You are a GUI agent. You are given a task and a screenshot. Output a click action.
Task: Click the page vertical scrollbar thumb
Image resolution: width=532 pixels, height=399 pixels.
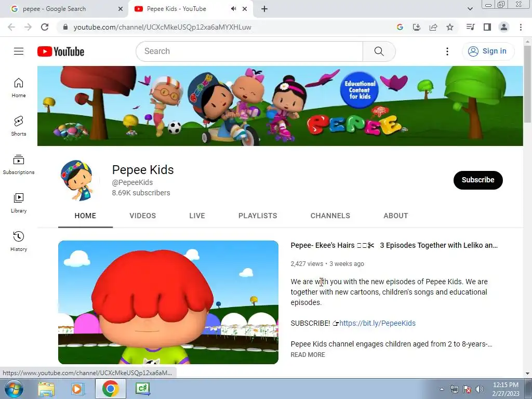click(x=527, y=84)
